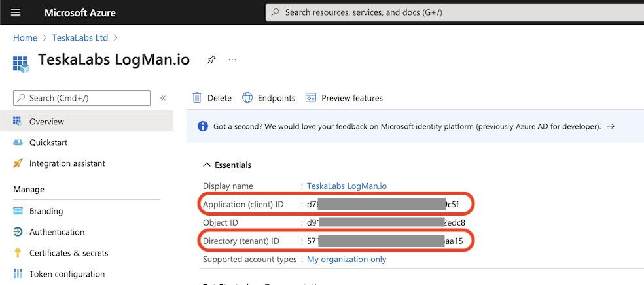Click the Token configuration bars icon
This screenshot has width=644, height=285.
[x=18, y=273]
